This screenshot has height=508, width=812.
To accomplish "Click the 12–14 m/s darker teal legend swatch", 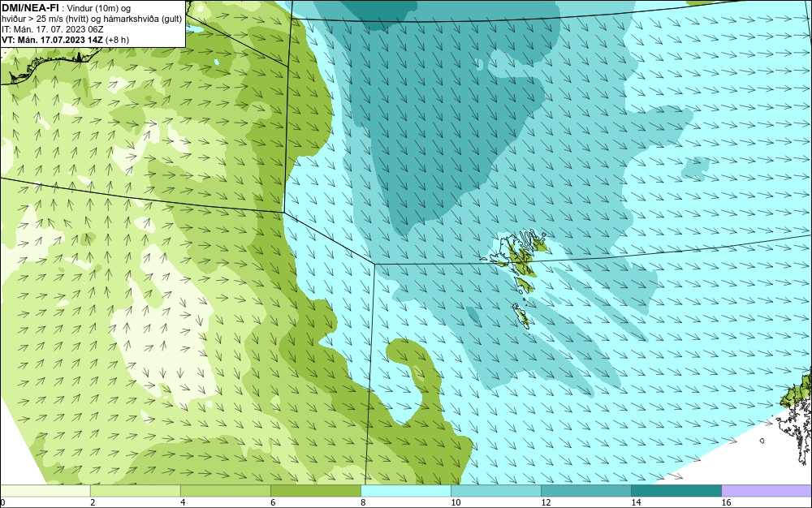I will pos(585,490).
